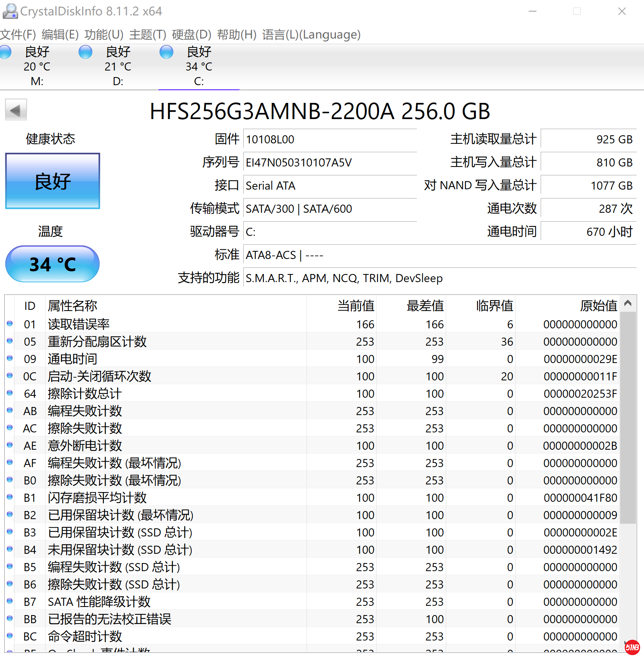Click the 原始值 column header

click(598, 306)
